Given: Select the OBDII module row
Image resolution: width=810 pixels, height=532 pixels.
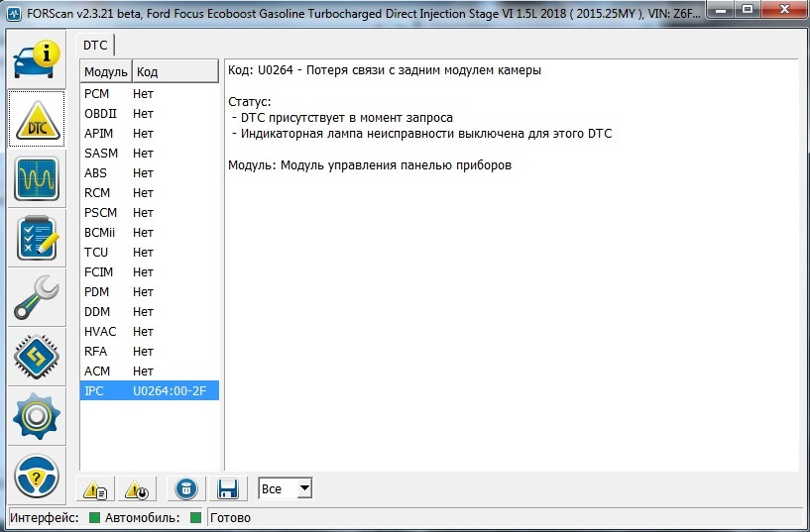Looking at the screenshot, I should tap(150, 114).
